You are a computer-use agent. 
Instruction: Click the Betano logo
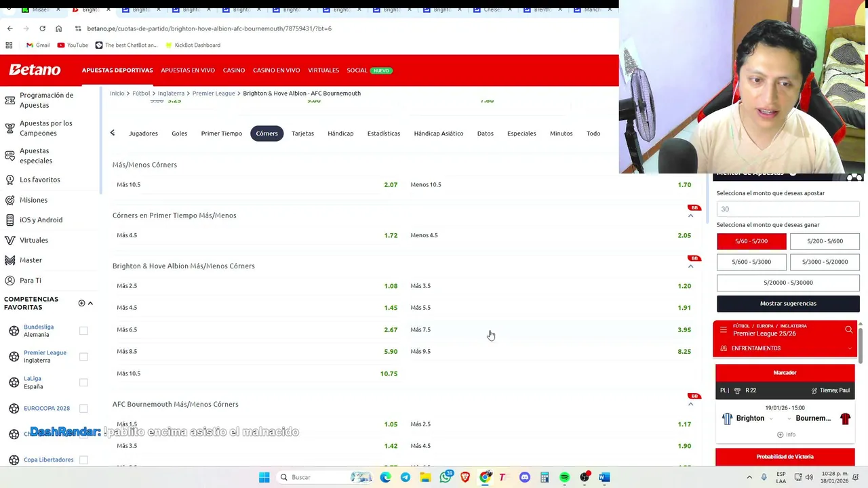(35, 70)
